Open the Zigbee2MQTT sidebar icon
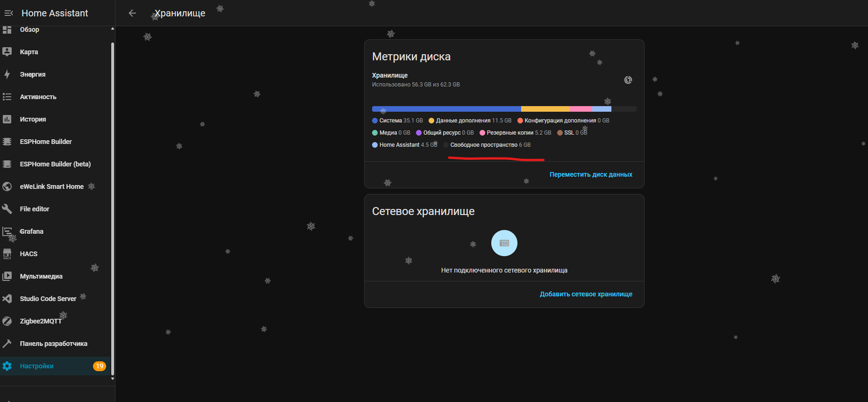 (7, 321)
